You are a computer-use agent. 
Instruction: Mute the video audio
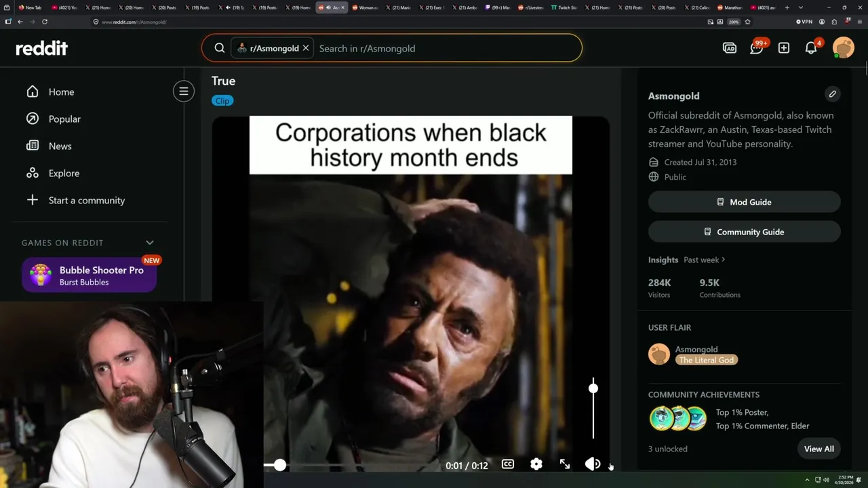click(593, 464)
